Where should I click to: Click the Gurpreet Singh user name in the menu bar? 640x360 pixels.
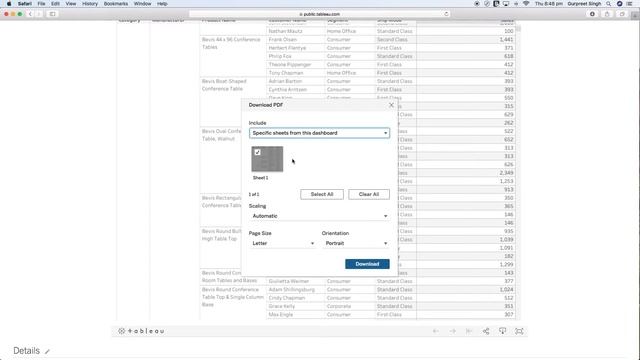click(x=584, y=4)
